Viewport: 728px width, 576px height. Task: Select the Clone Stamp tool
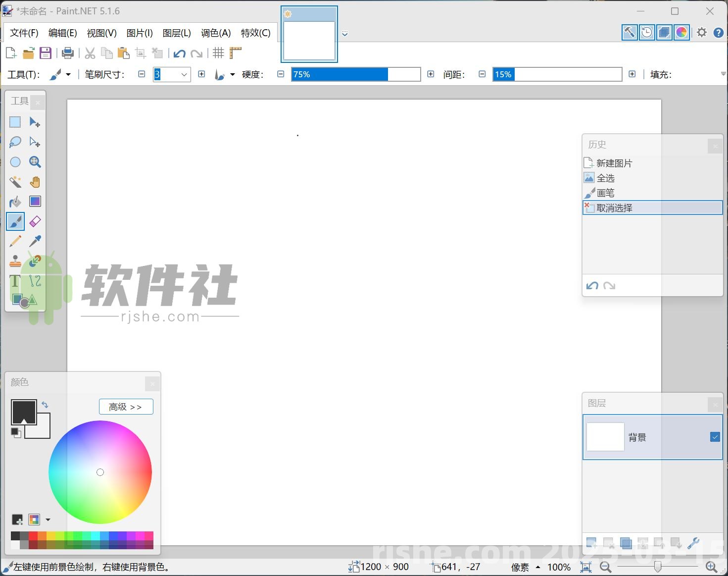[x=15, y=261]
